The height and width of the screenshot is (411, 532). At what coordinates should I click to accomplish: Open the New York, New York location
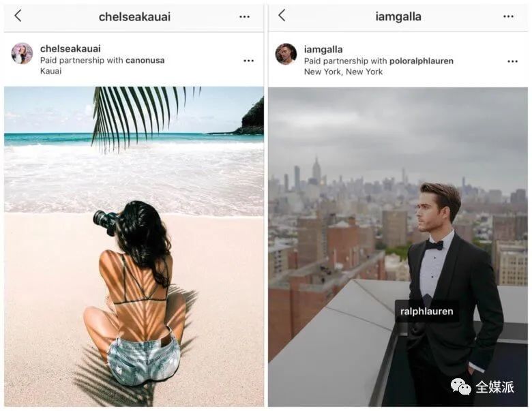[x=343, y=72]
